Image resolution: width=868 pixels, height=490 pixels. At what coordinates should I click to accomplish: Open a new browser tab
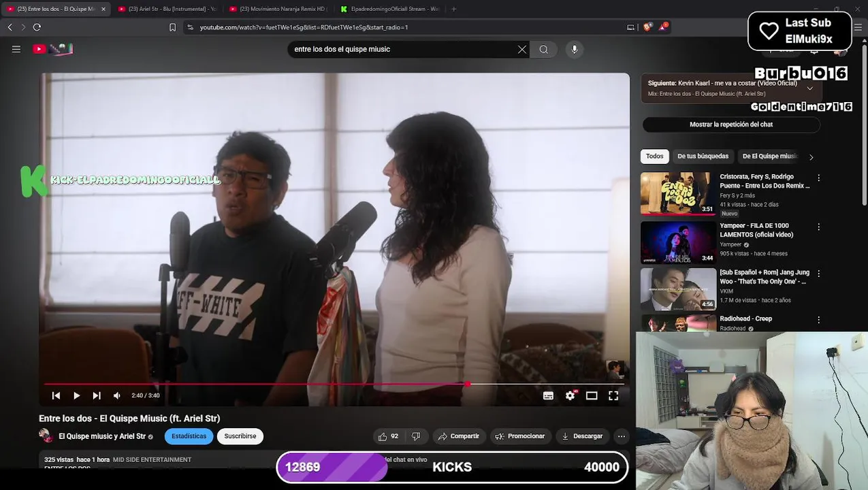(x=453, y=9)
